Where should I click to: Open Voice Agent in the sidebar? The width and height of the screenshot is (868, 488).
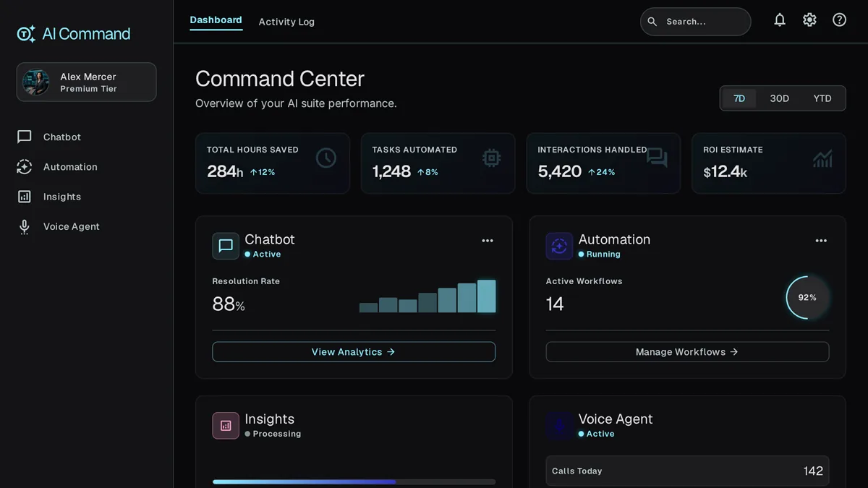coord(86,227)
